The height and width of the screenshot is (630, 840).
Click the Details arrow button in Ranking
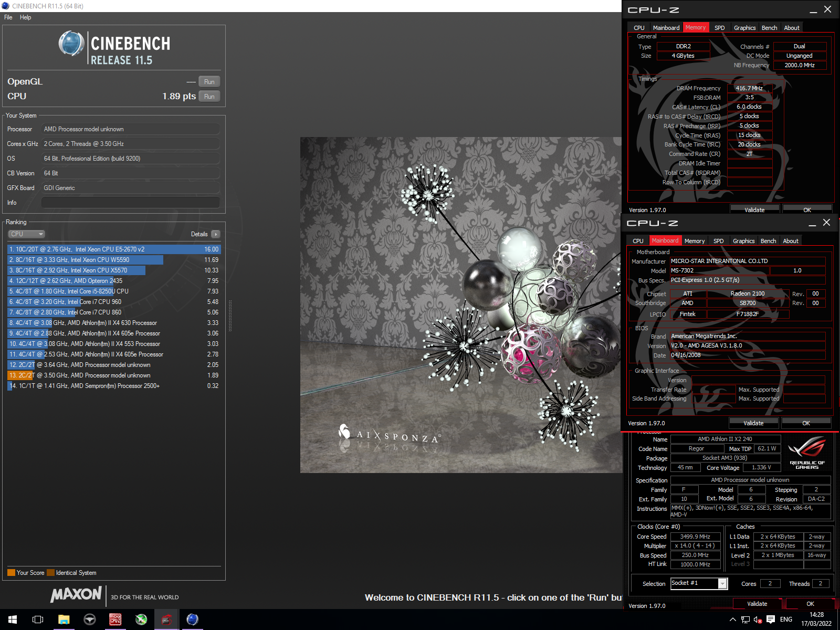pos(216,234)
